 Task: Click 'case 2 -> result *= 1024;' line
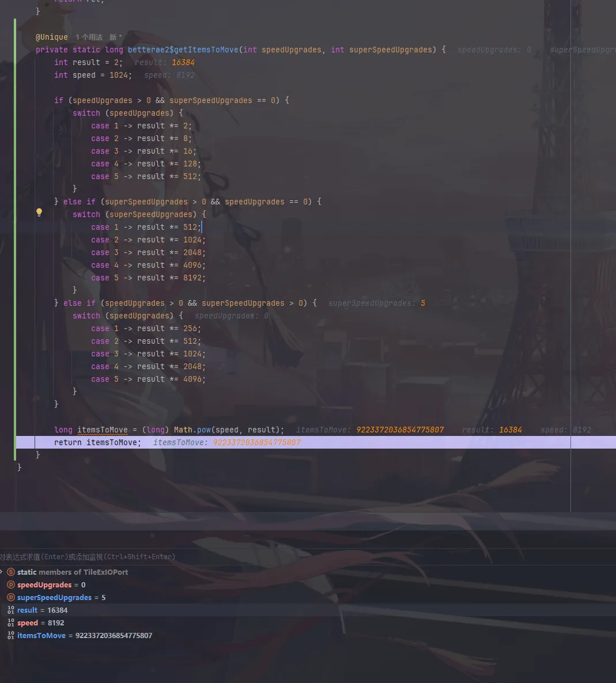[x=148, y=240]
